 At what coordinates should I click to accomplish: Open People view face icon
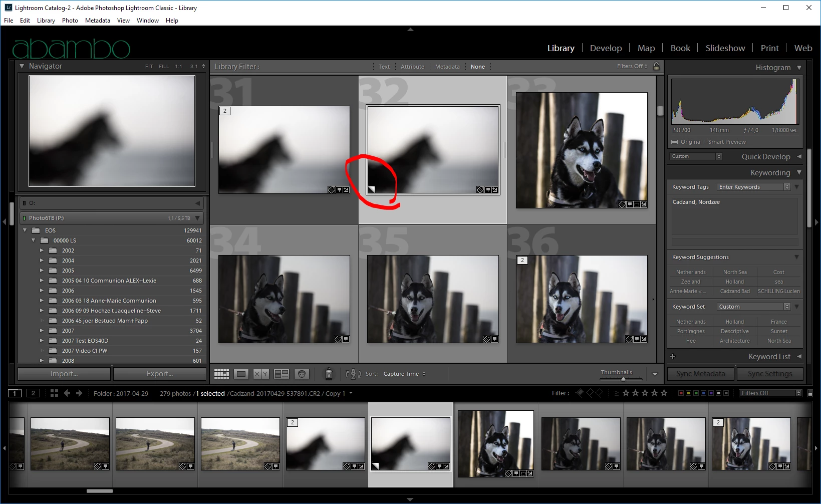pos(302,374)
